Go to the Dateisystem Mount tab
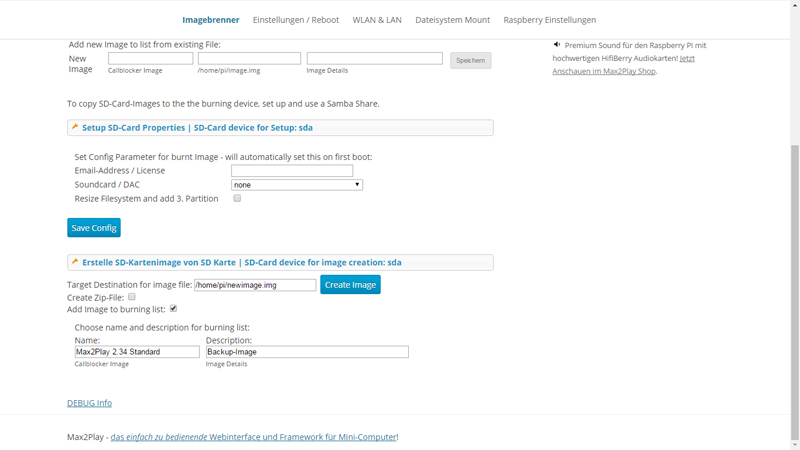 pos(453,20)
